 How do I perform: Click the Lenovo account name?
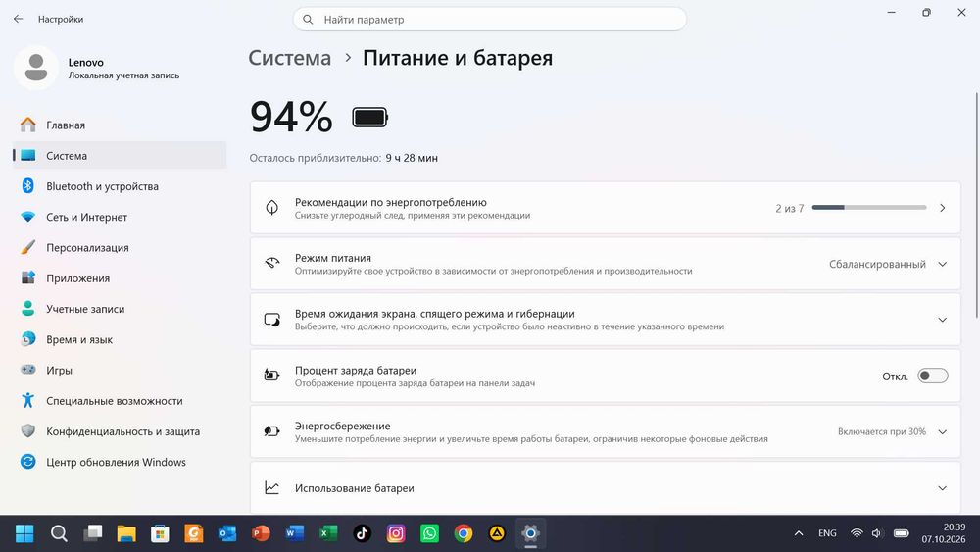click(x=85, y=63)
